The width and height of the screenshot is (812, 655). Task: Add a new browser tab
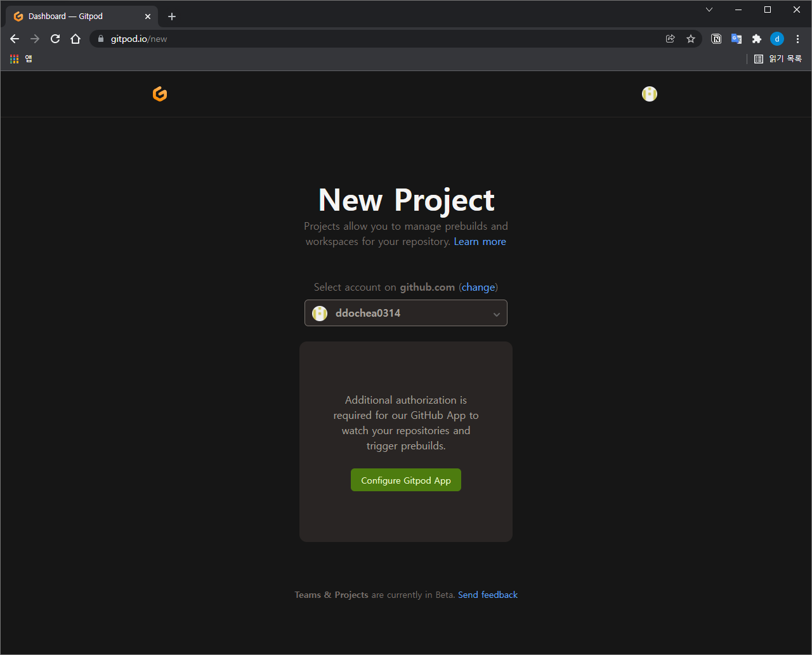click(x=172, y=17)
